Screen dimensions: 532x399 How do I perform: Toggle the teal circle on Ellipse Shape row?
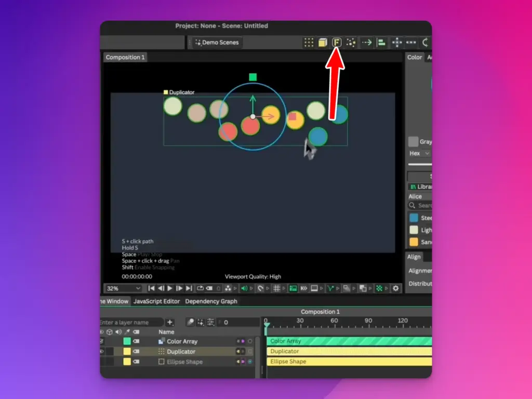tap(250, 362)
